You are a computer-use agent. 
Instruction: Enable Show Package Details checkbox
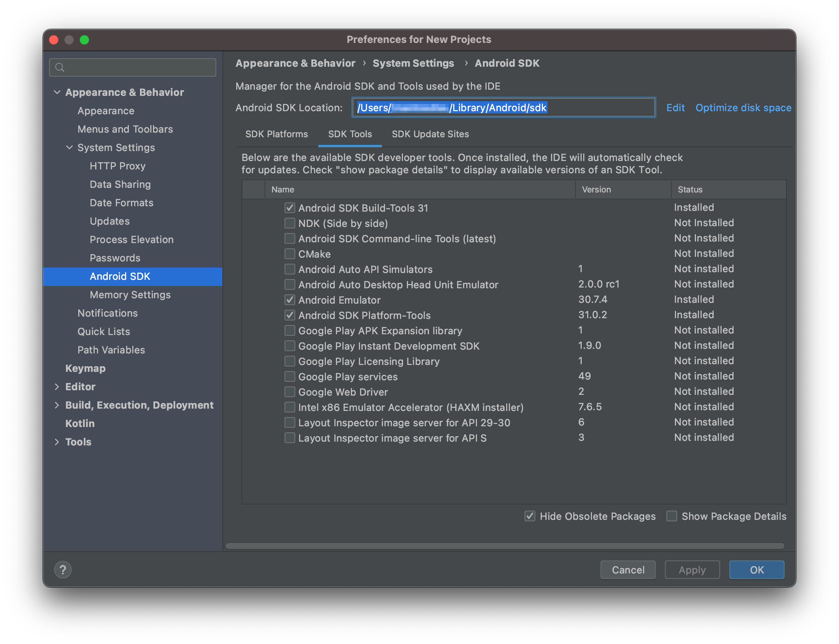pyautogui.click(x=672, y=516)
